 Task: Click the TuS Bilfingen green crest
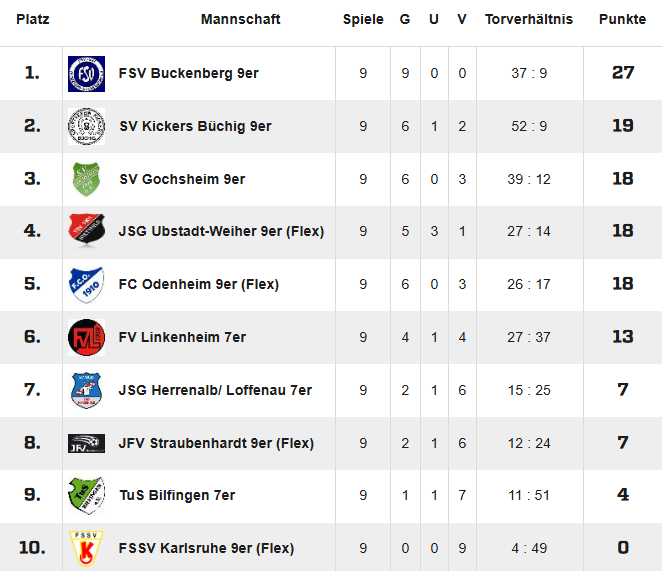tap(86, 496)
